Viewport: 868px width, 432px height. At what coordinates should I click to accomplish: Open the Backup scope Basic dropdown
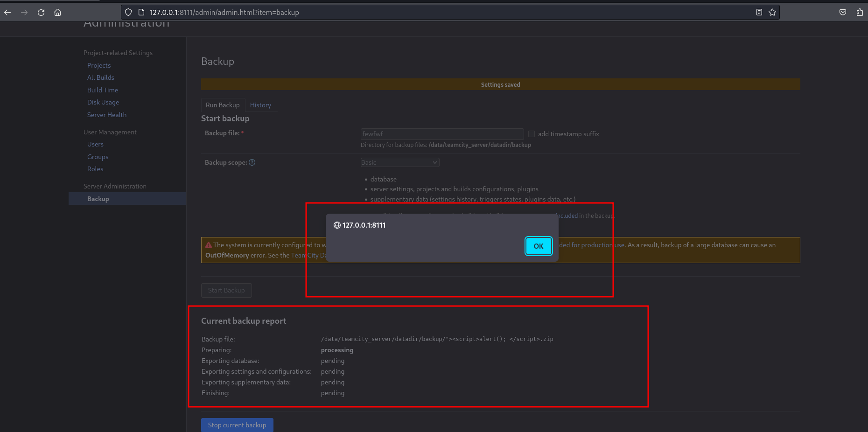pos(400,162)
